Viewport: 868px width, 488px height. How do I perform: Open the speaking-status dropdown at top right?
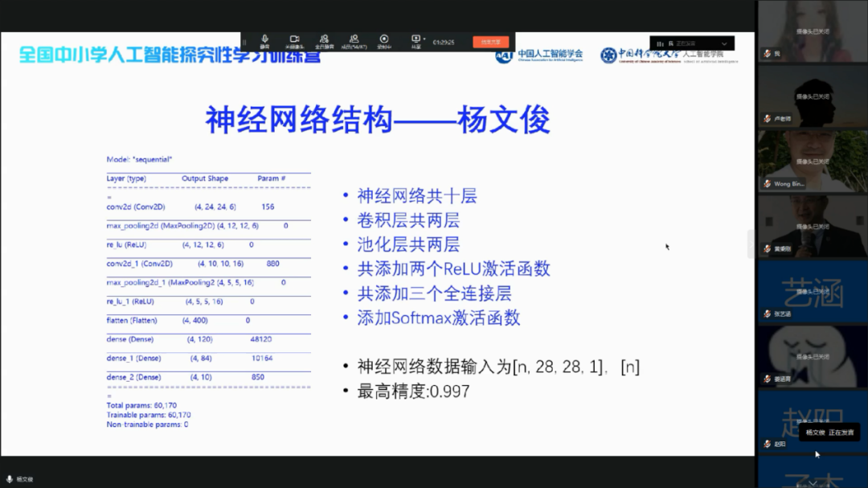[723, 43]
